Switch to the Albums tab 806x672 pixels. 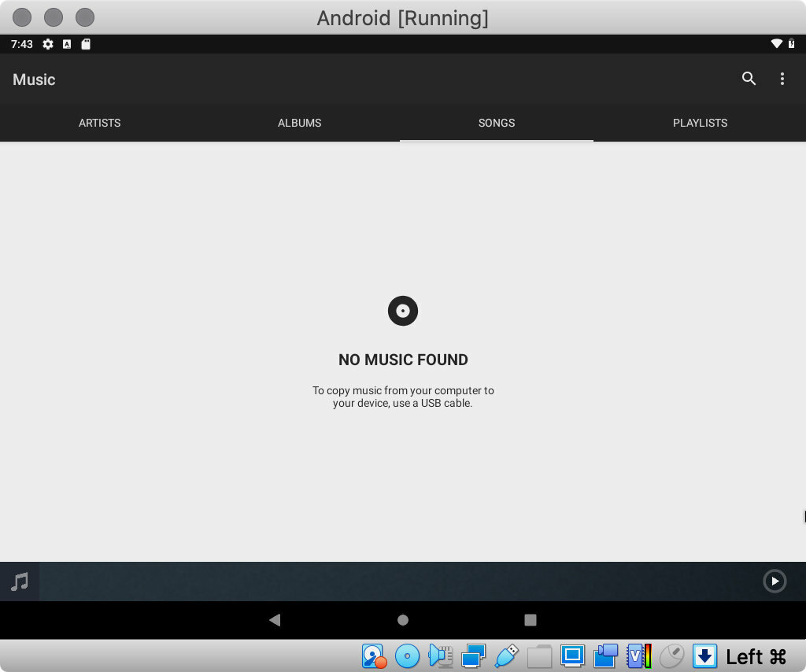coord(299,123)
